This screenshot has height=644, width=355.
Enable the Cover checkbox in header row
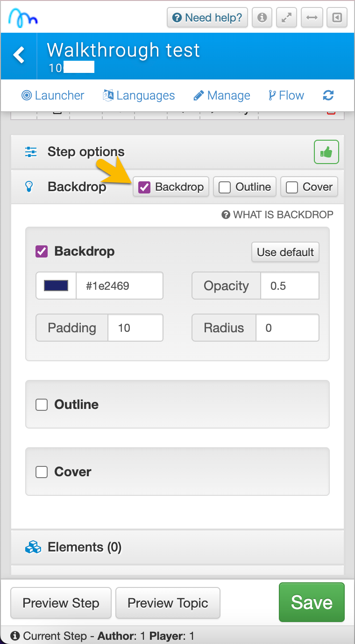pyautogui.click(x=292, y=187)
